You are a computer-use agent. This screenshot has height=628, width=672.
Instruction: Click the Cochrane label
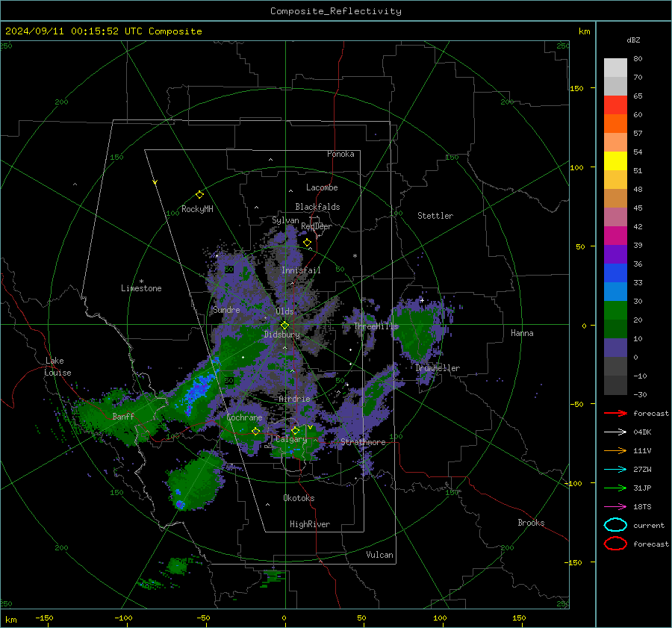244,417
